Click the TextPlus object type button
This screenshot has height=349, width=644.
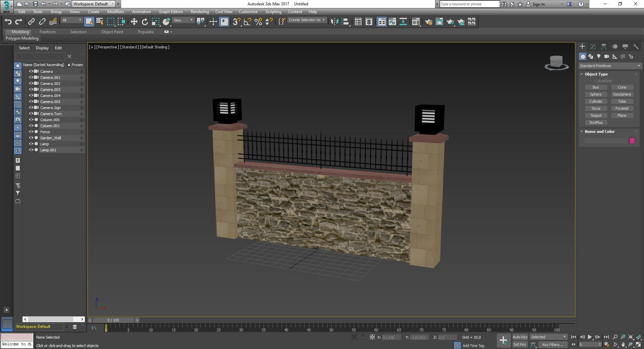[596, 122]
